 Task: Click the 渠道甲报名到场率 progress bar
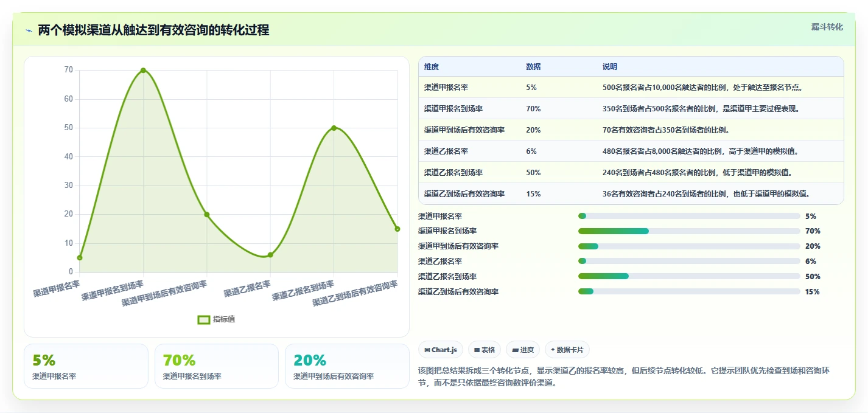coord(689,231)
